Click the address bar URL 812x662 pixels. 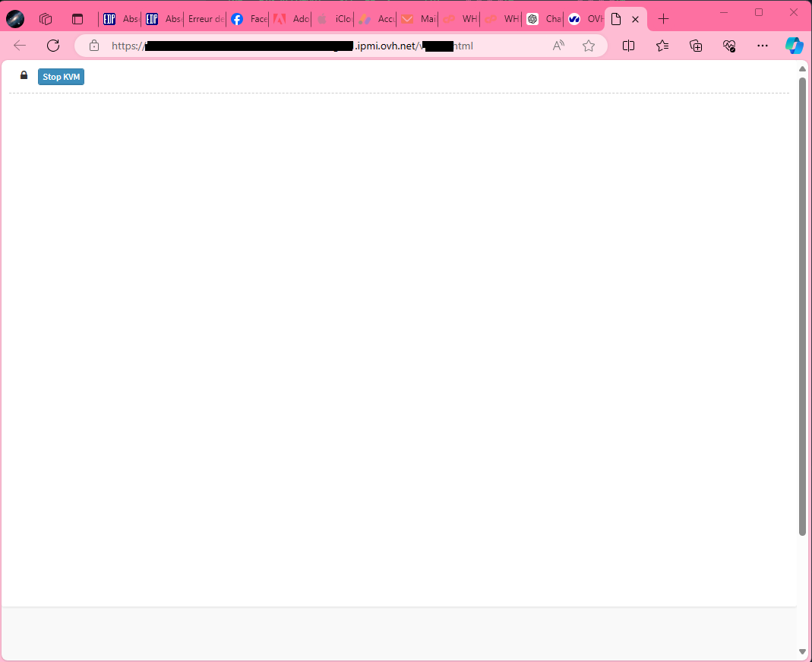(x=304, y=46)
